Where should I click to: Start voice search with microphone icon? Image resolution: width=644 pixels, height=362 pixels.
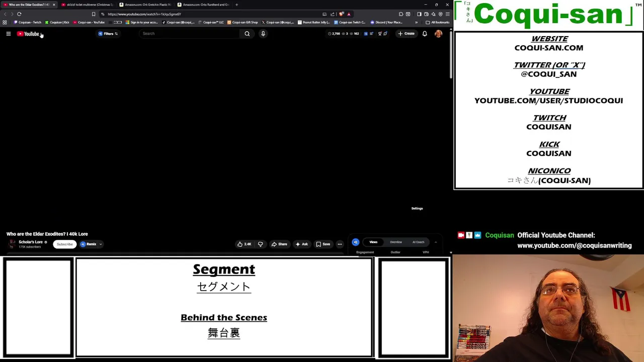pyautogui.click(x=263, y=34)
